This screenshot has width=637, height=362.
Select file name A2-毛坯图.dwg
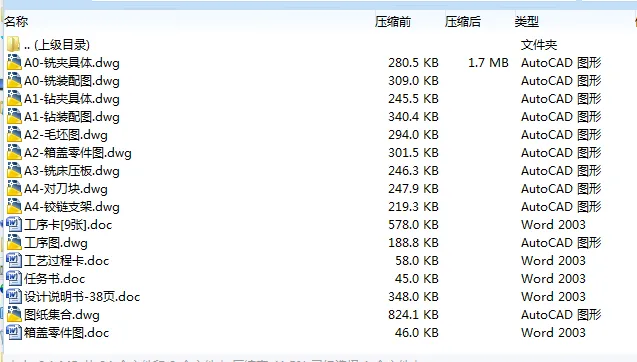(66, 134)
